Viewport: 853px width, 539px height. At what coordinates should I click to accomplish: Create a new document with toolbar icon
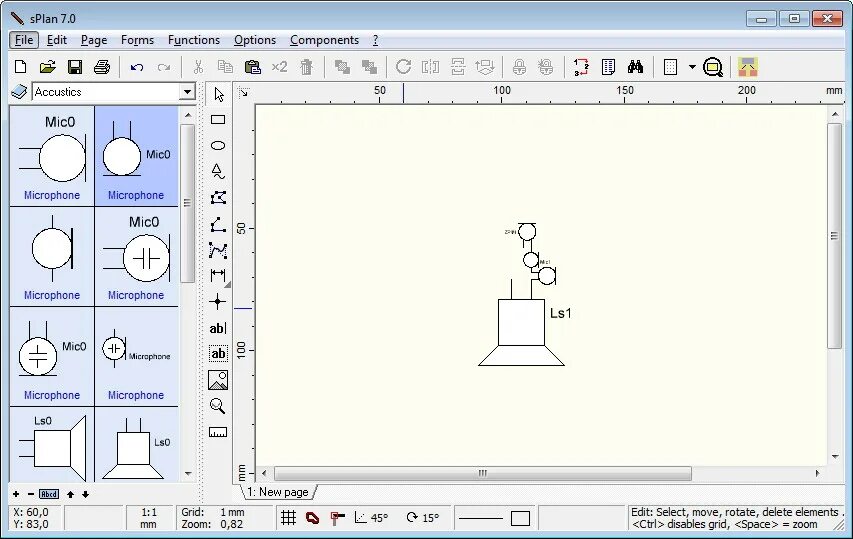[x=21, y=67]
